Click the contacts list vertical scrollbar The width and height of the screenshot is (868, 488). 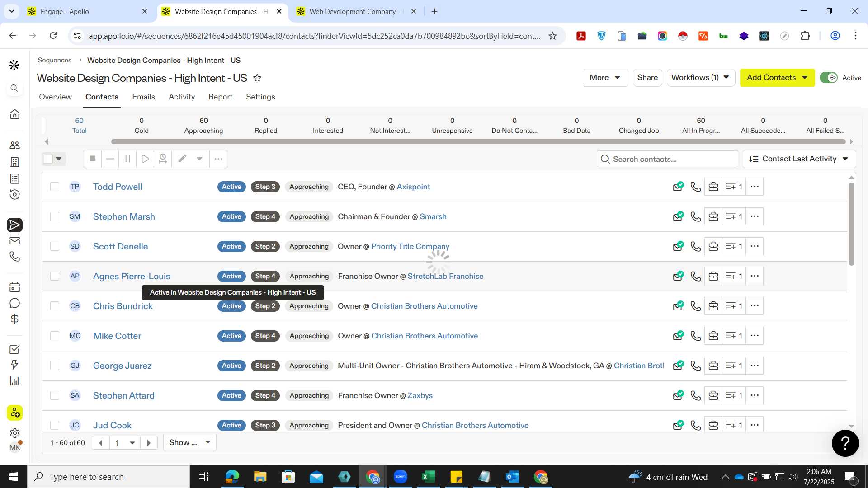pos(851,224)
